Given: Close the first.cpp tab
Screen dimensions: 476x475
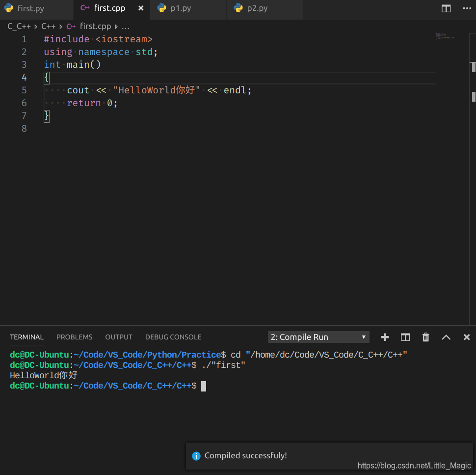Looking at the screenshot, I should click(141, 8).
